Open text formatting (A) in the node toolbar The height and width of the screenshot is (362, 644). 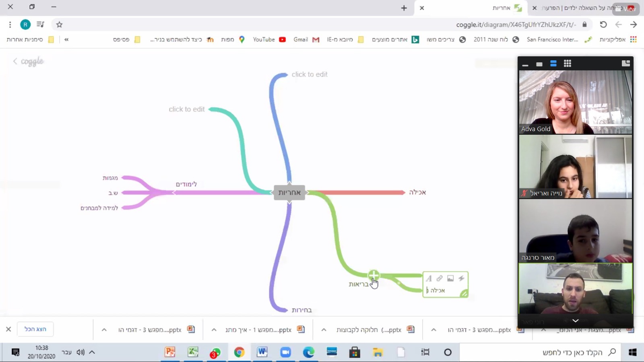click(x=429, y=278)
